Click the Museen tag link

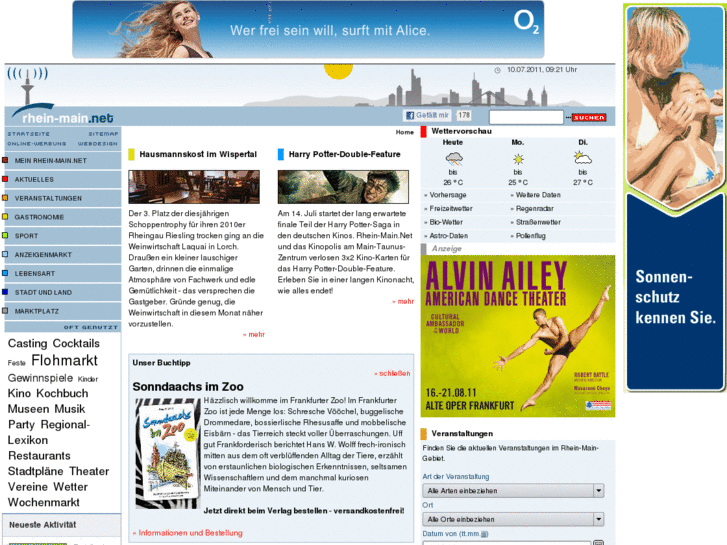28,409
